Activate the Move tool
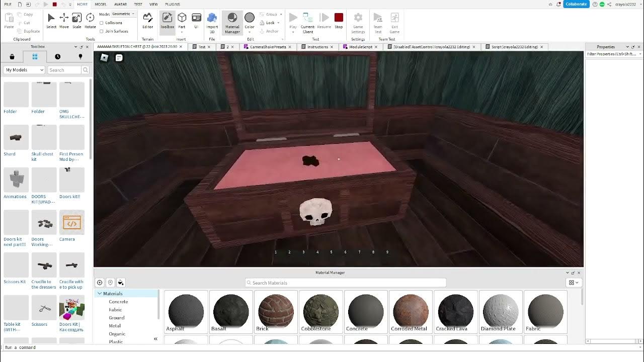Viewport: 644px width, 362px height. [64, 21]
